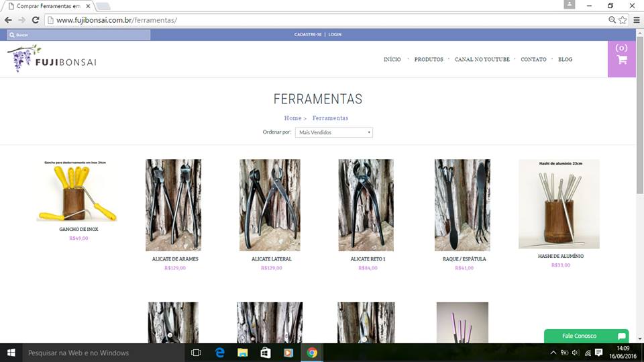
Task: Open the purple shopping cart icon
Action: coord(621,59)
